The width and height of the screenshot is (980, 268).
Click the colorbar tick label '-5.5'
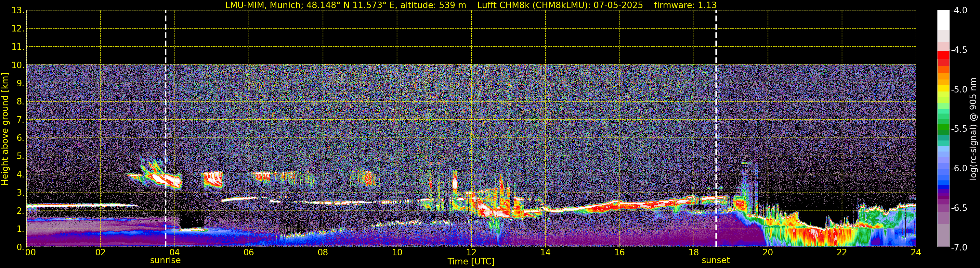pyautogui.click(x=959, y=129)
